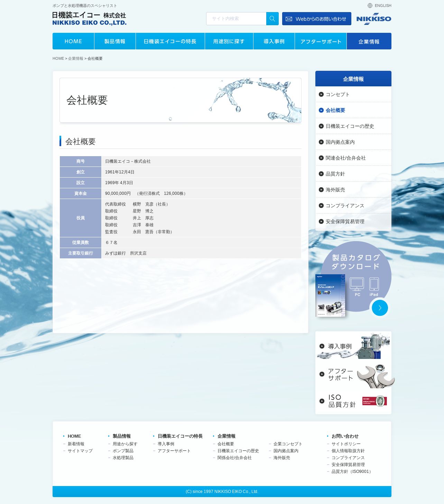This screenshot has height=504, width=444.
Task: Click 企業情報 in the breadcrumb
Action: click(x=76, y=58)
